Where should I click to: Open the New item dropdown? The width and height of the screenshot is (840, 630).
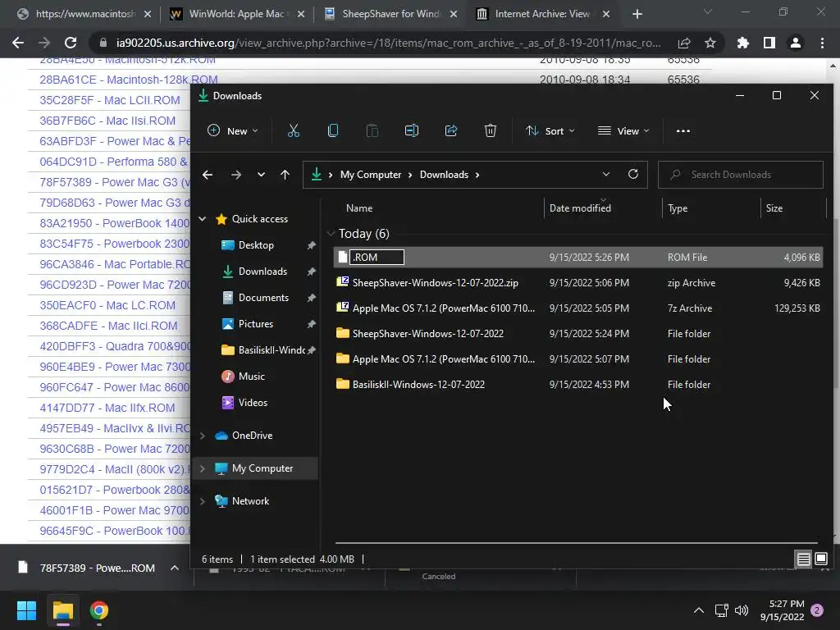(232, 130)
